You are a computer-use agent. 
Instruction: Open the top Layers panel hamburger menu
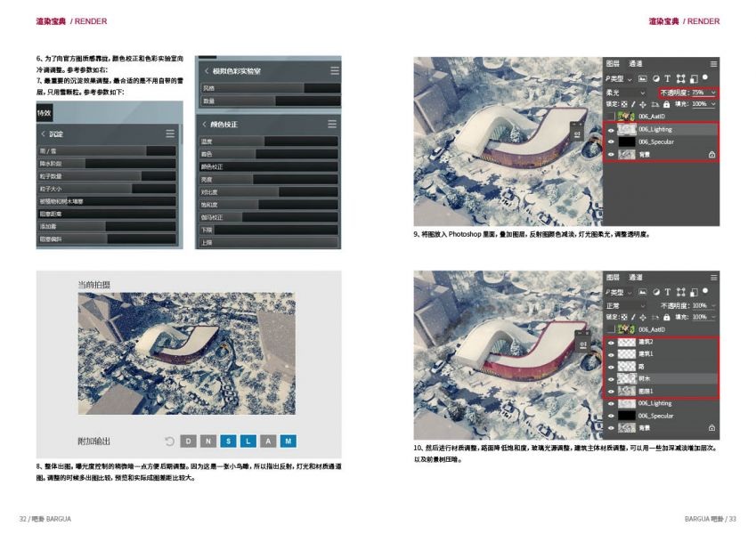(x=713, y=64)
